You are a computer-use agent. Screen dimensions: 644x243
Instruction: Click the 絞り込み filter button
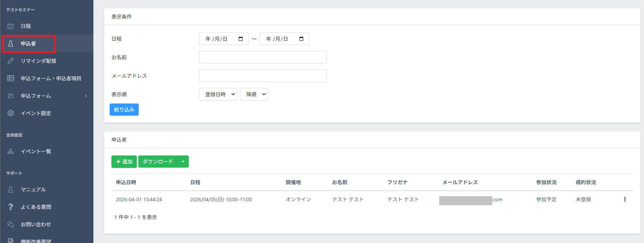124,110
